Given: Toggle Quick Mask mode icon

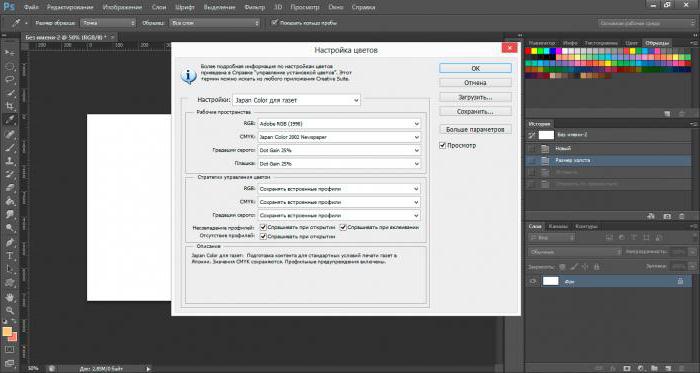Looking at the screenshot, I should (x=10, y=349).
